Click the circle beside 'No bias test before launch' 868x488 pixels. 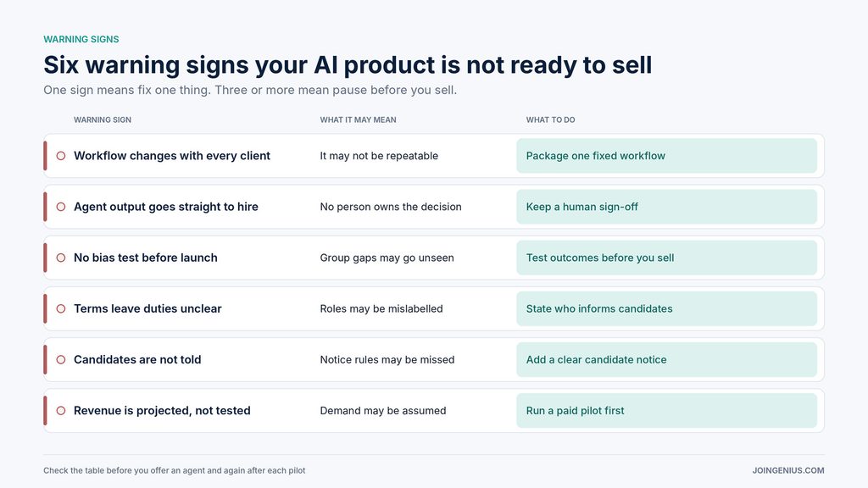point(61,258)
